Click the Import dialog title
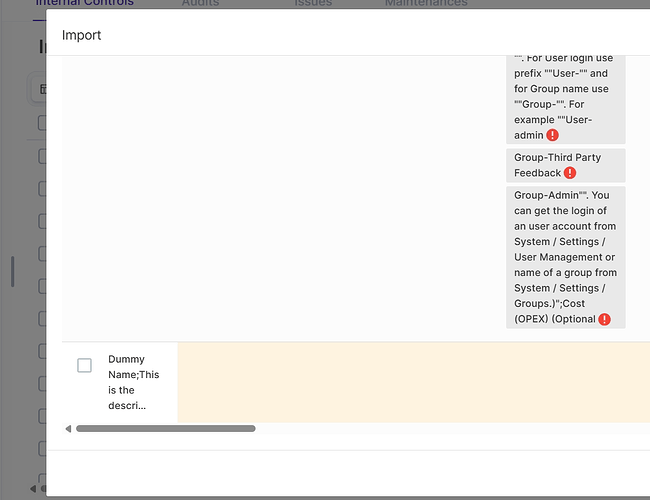Image resolution: width=650 pixels, height=500 pixels. (82, 35)
